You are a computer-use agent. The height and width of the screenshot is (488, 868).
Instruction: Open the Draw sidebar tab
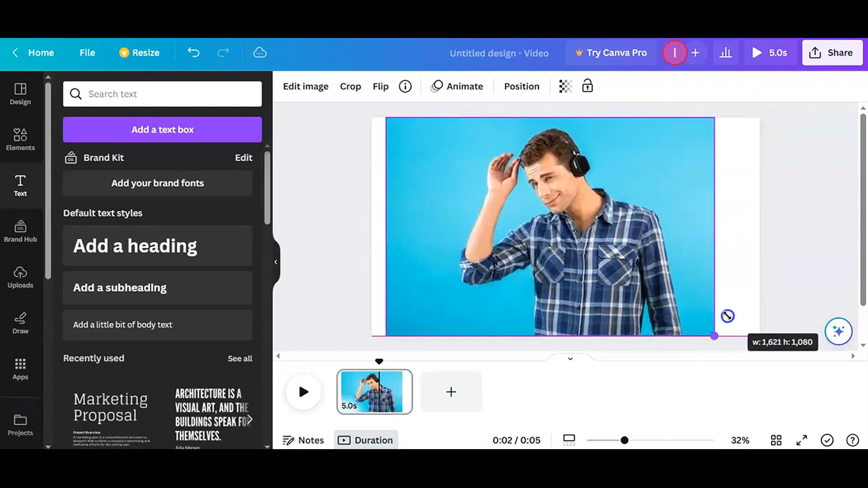pyautogui.click(x=20, y=323)
